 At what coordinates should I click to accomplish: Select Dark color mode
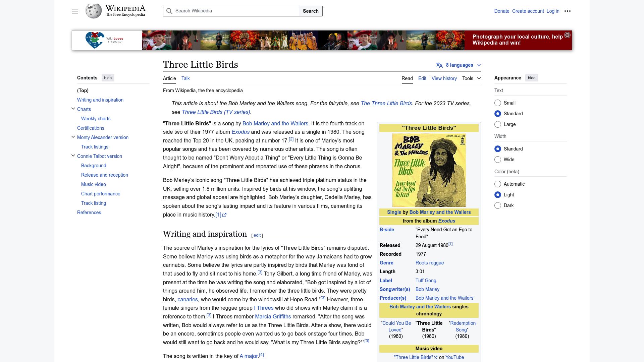(498, 205)
